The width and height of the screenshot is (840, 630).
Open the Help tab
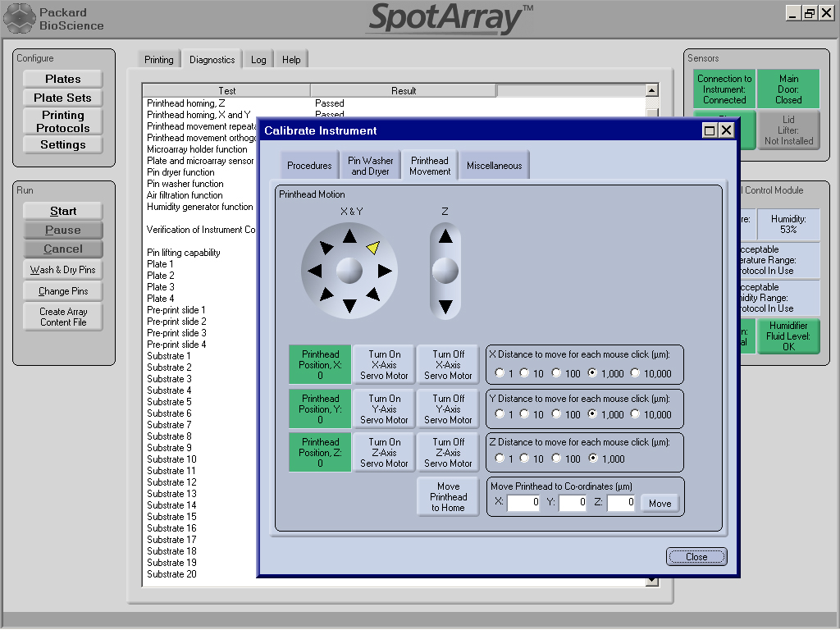point(291,59)
